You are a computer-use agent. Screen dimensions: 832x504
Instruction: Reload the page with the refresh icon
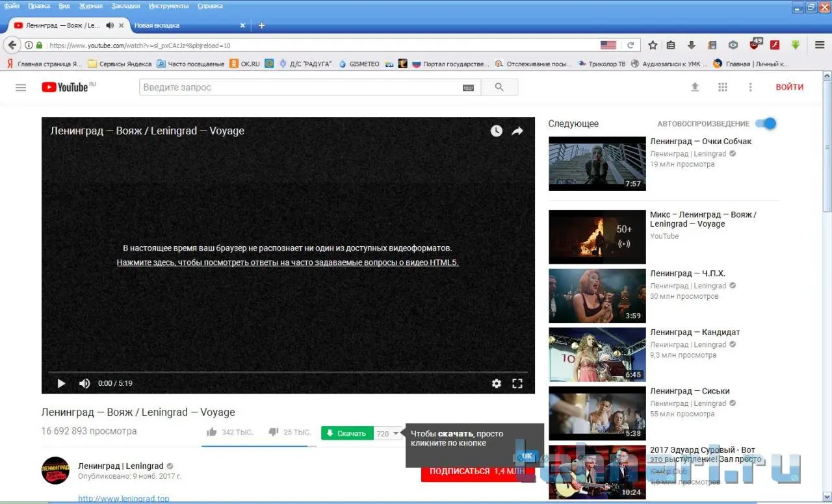tap(630, 45)
